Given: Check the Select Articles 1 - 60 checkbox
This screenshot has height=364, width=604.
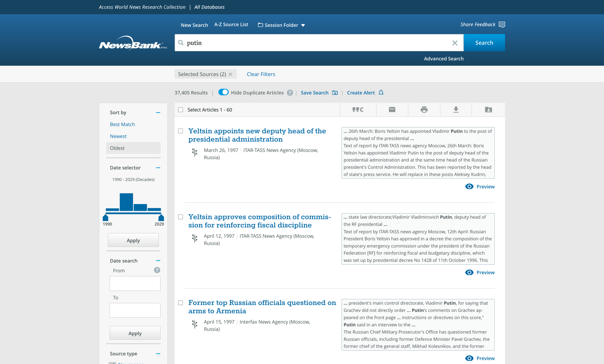Looking at the screenshot, I should coord(180,110).
